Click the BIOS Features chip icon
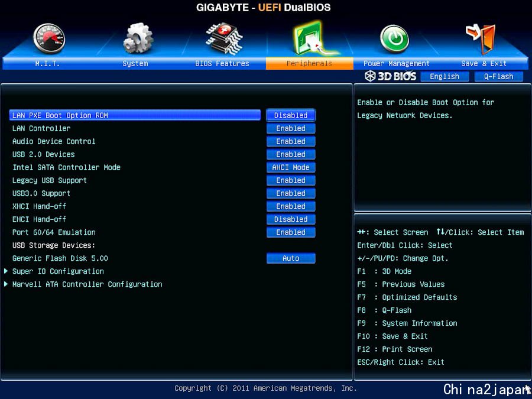 coord(223,38)
